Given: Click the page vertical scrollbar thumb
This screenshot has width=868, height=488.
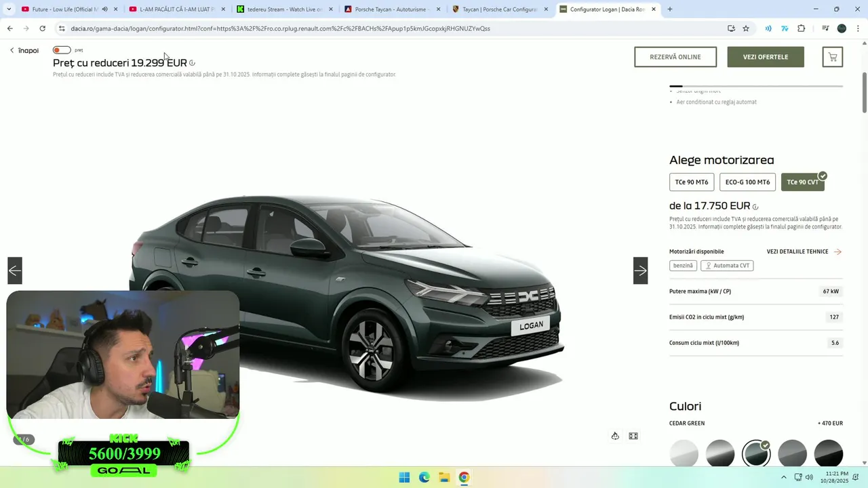Looking at the screenshot, I should (865, 92).
